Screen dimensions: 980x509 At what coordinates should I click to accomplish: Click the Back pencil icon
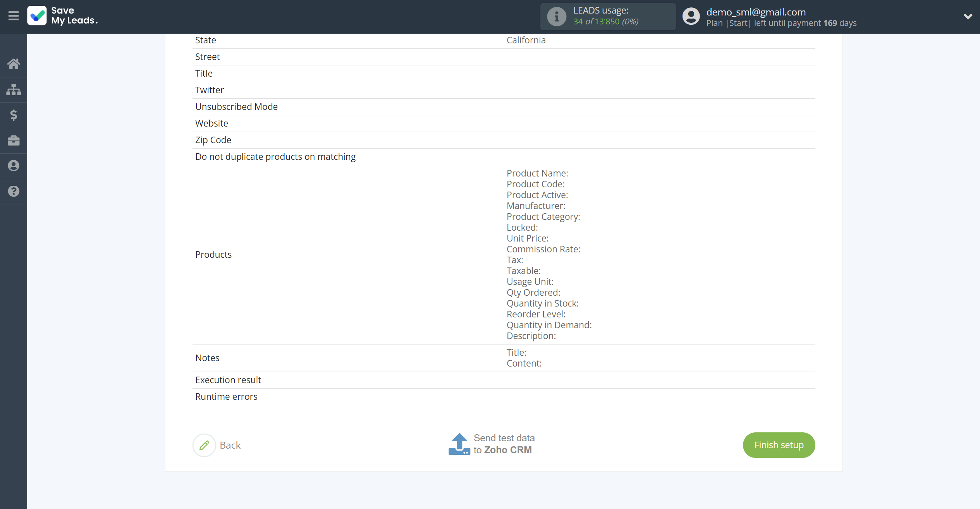[204, 445]
